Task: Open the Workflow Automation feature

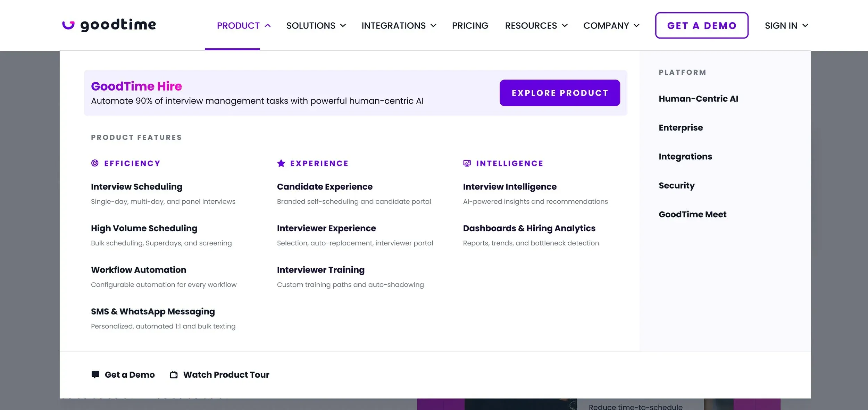Action: pyautogui.click(x=139, y=270)
